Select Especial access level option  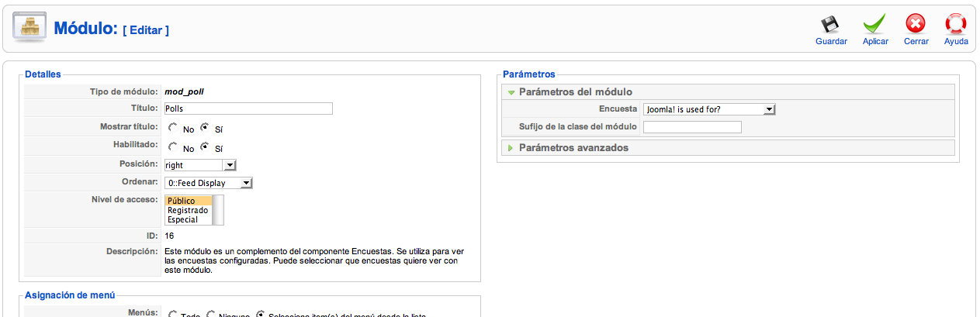click(182, 219)
